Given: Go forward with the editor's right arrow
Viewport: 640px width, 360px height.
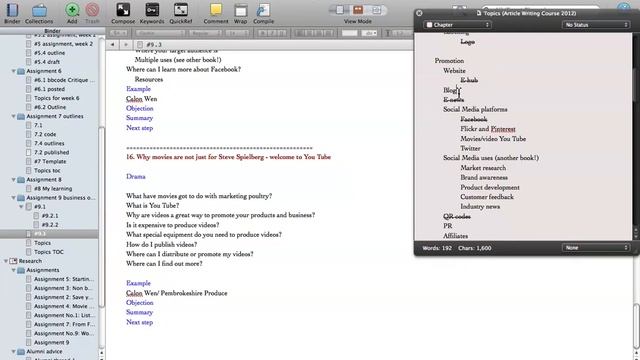Looking at the screenshot, I should (126, 44).
